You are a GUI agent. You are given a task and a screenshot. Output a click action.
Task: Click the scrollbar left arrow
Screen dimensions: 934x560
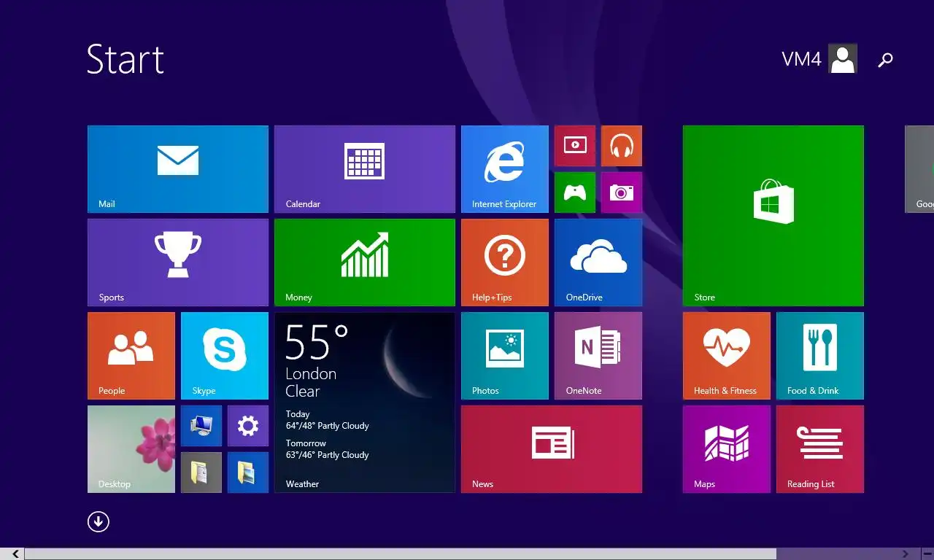point(15,554)
